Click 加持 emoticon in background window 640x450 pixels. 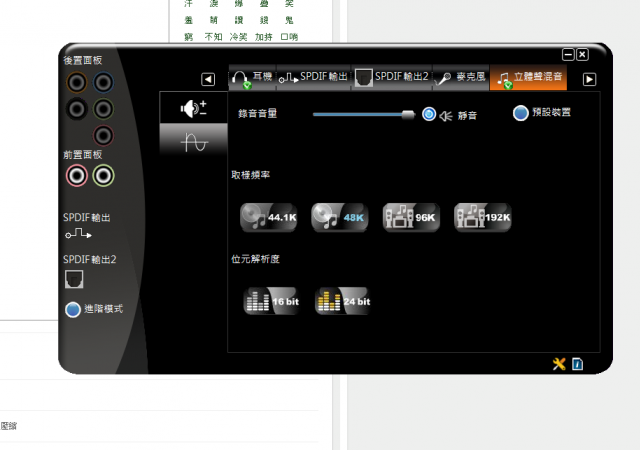[x=264, y=37]
